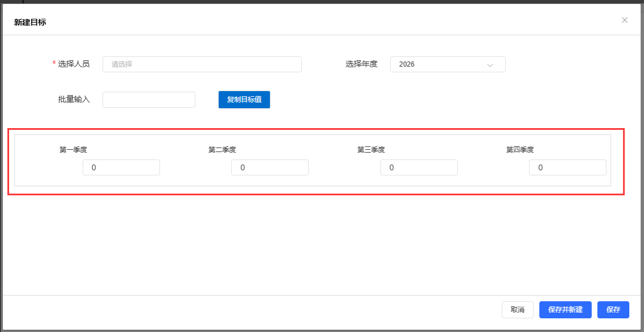Viewport: 644px width, 332px height.
Task: Activate the 第四季度 target value input
Action: pyautogui.click(x=568, y=167)
